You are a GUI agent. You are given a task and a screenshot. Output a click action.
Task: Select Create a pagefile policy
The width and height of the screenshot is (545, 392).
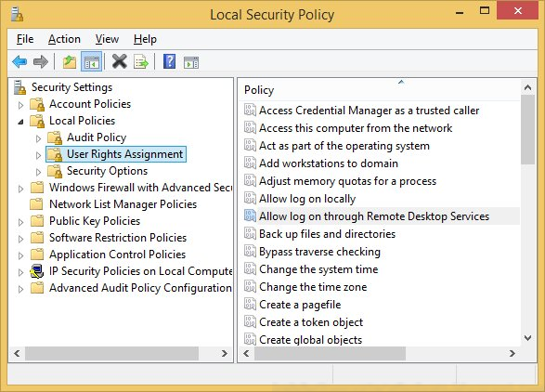point(300,305)
